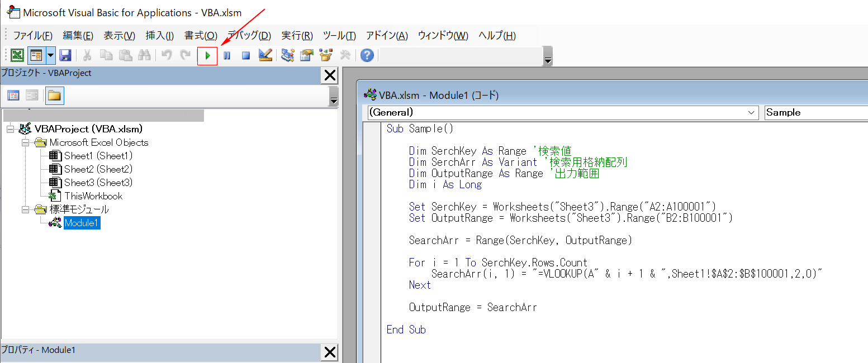Open the (General) object dropdown

[x=751, y=112]
